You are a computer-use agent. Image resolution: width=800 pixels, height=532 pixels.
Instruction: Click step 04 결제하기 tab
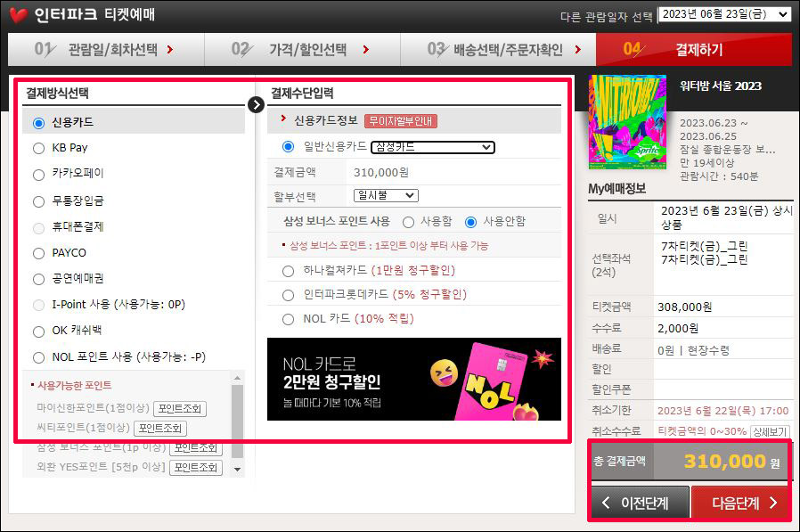pyautogui.click(x=694, y=50)
